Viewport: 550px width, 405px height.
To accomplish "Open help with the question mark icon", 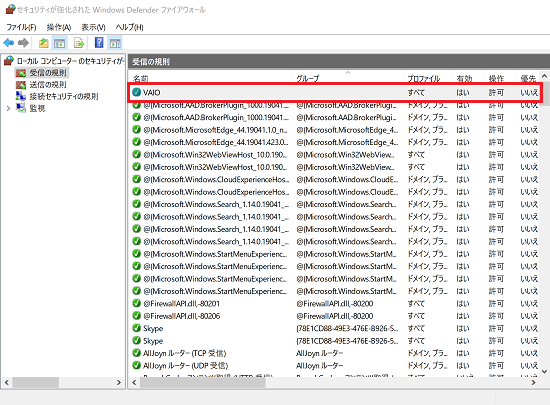I will pyautogui.click(x=99, y=43).
